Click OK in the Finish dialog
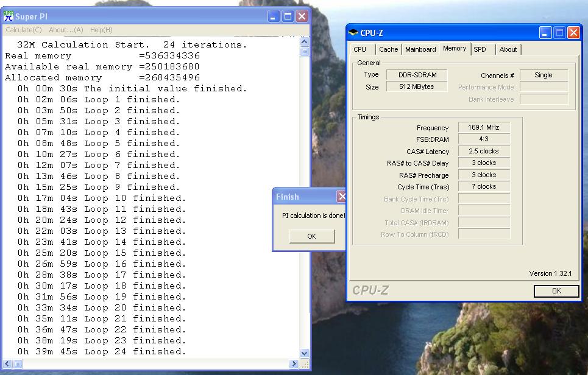The width and height of the screenshot is (588, 375). click(311, 236)
